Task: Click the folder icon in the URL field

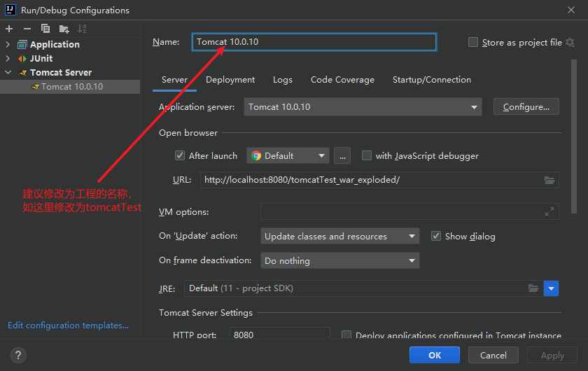Action: (549, 180)
